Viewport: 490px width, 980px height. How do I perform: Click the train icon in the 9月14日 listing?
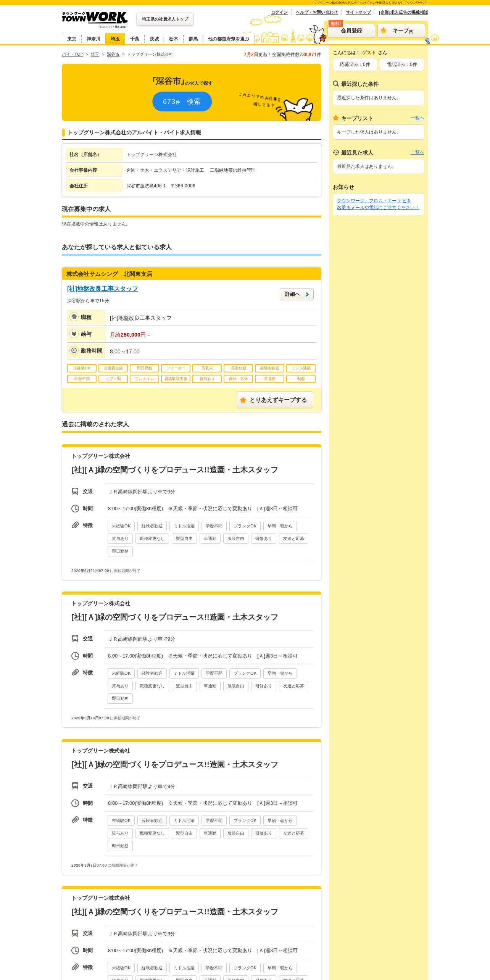click(75, 638)
